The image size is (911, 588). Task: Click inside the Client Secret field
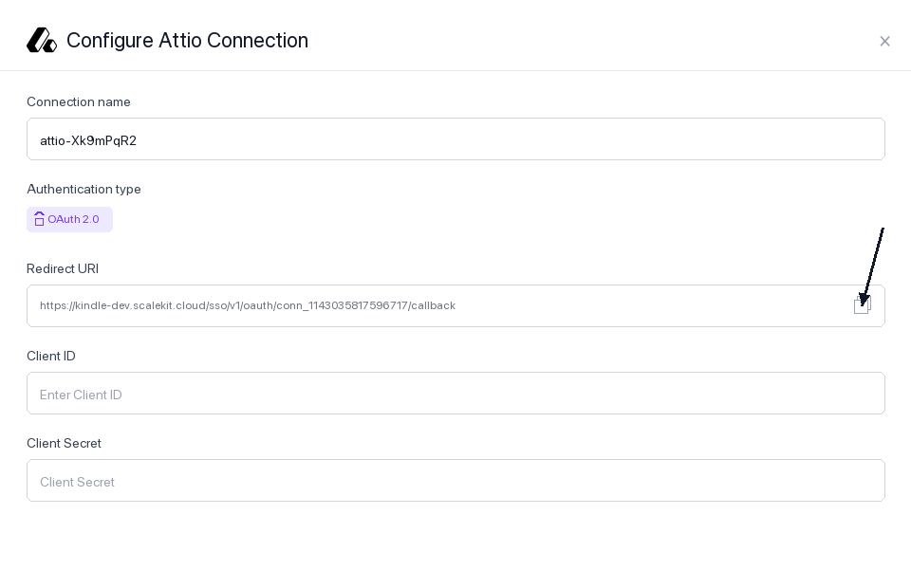point(455,481)
